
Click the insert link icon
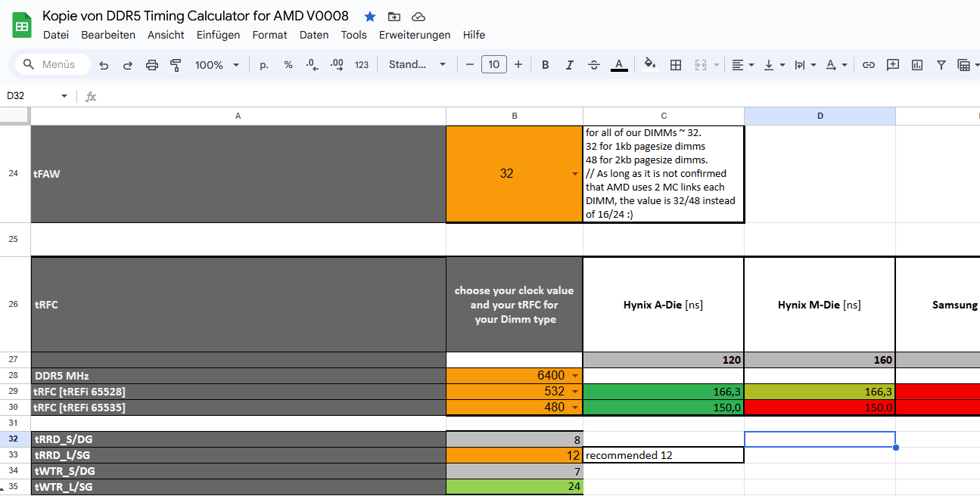coord(869,65)
